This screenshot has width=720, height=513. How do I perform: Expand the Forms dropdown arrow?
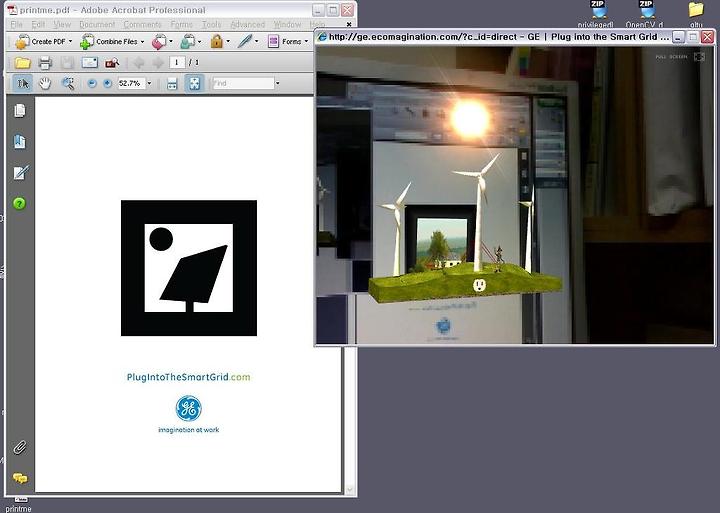[x=306, y=41]
